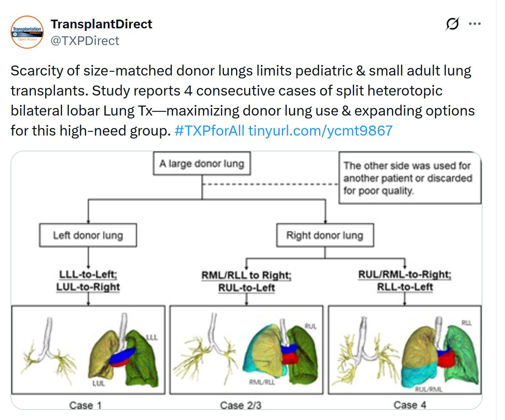The image size is (505, 420).
Task: Click the 'A large donor lung' box
Action: click(x=202, y=163)
